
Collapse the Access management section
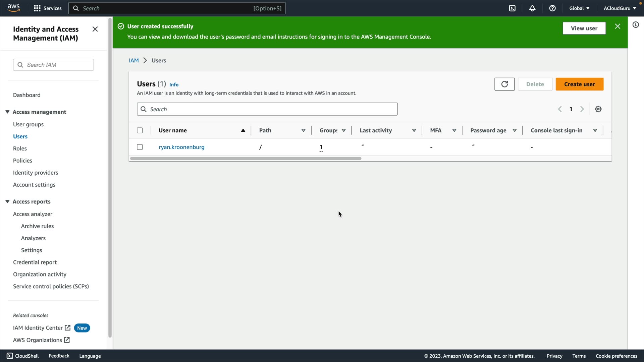[x=7, y=112]
